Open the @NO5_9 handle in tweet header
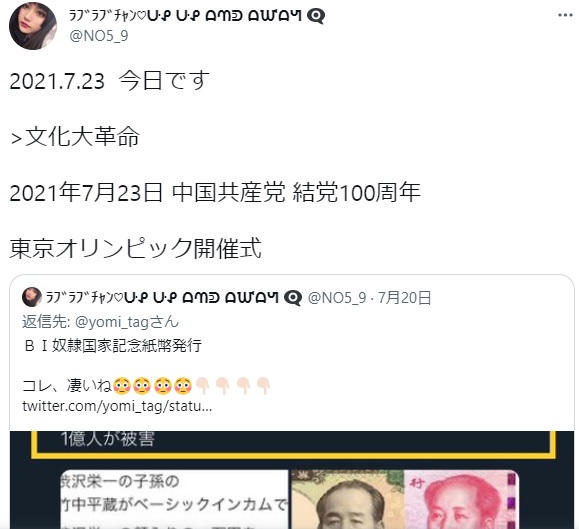 [99, 36]
